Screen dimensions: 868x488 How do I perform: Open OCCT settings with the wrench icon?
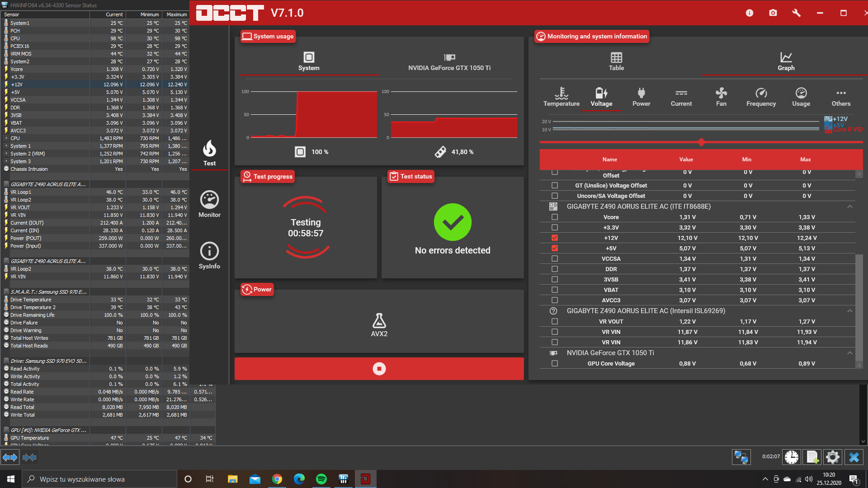click(x=797, y=13)
